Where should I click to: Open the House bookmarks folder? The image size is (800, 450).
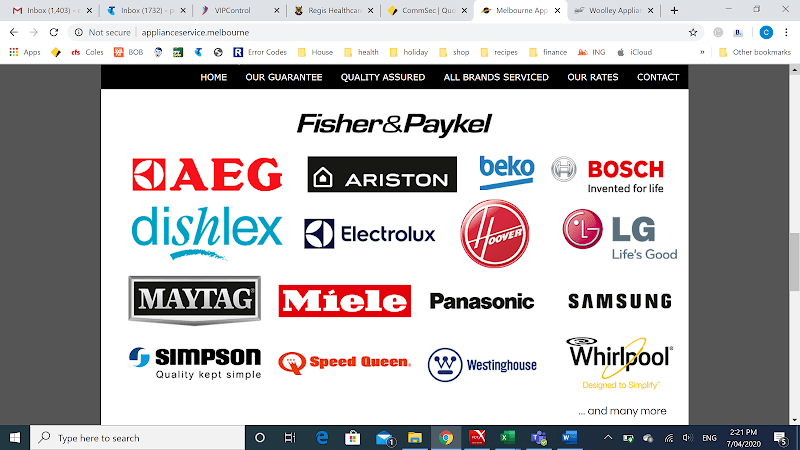tap(315, 52)
